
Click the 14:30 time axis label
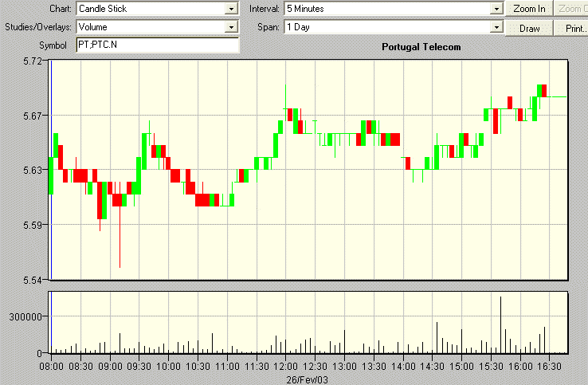tap(433, 366)
